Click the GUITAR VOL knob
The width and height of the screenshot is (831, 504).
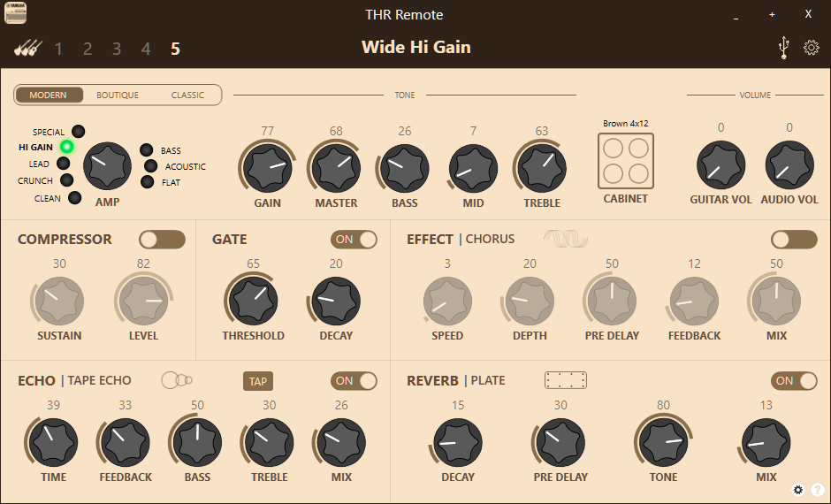(720, 164)
